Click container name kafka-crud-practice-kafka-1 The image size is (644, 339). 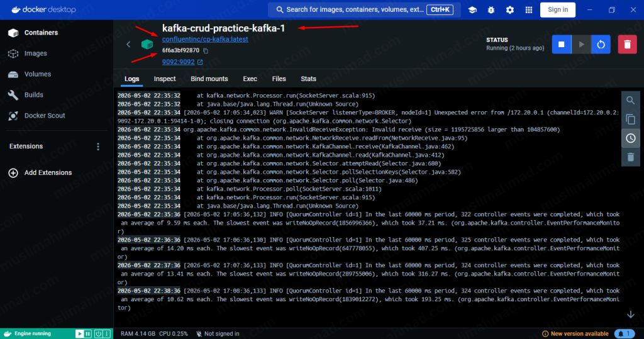(223, 28)
